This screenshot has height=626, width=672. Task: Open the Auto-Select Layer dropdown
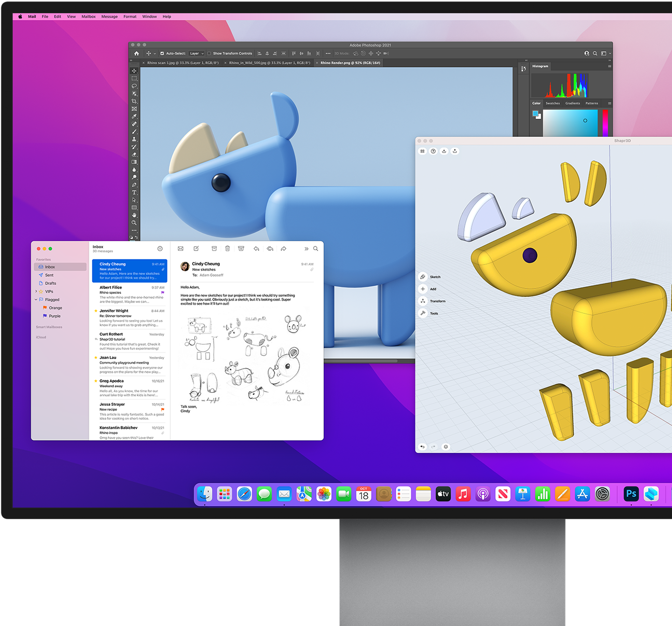coord(196,54)
